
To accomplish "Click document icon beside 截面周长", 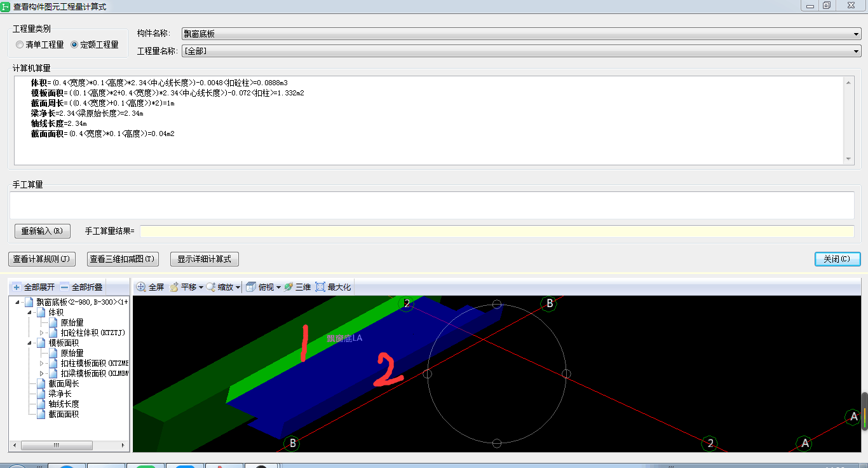I will (x=41, y=383).
